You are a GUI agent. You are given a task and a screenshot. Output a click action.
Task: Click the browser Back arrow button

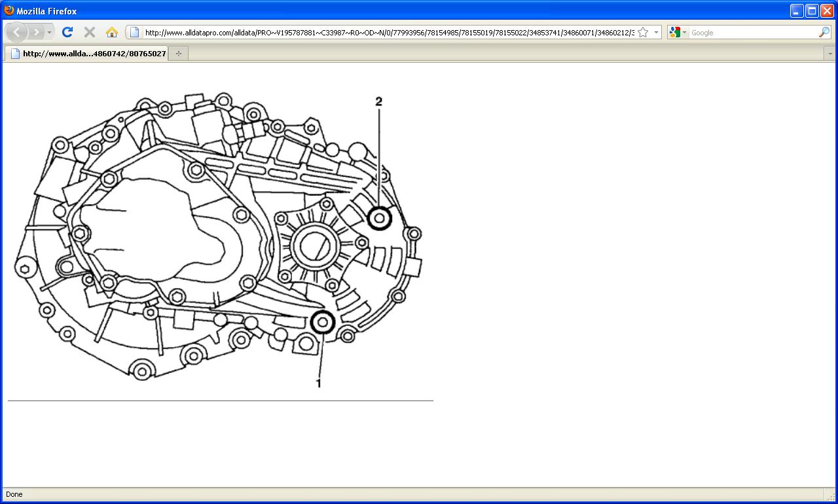(x=17, y=32)
